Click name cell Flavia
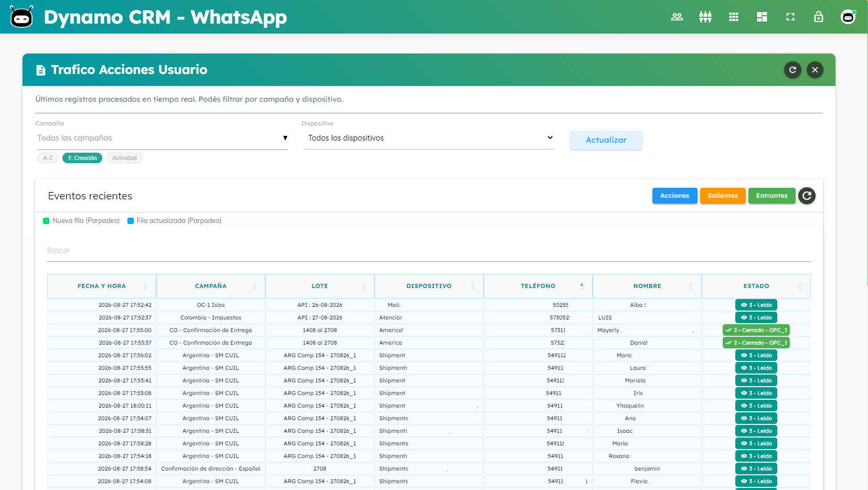Viewport: 868px width, 490px height. (x=639, y=481)
